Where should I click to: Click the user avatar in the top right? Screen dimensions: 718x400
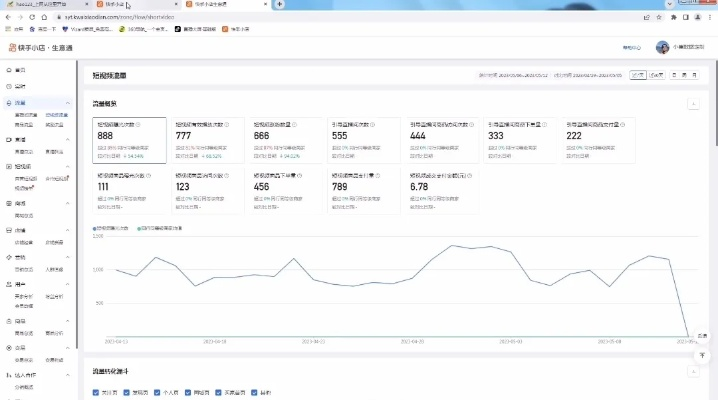(661, 47)
